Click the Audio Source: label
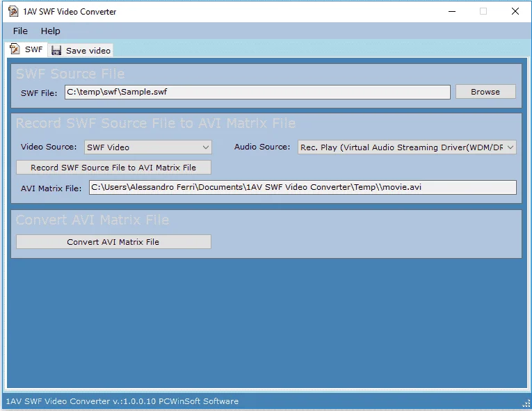Screen dimensions: 532x411 262,147
